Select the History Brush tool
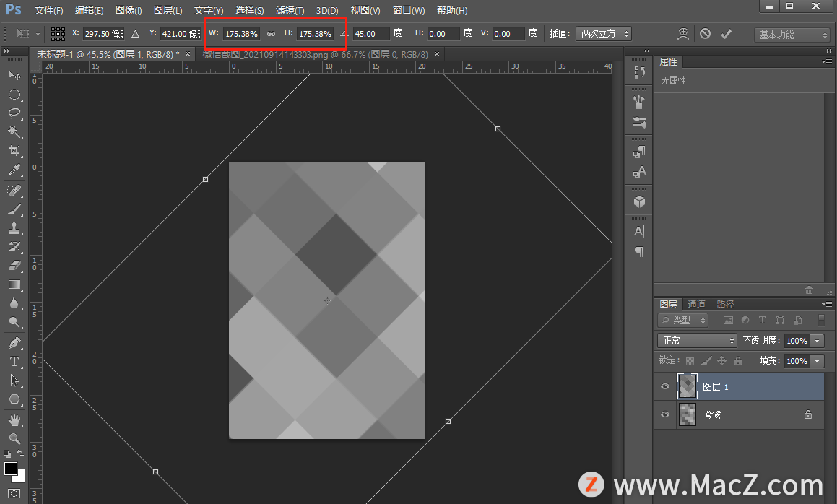837x504 pixels. [14, 247]
